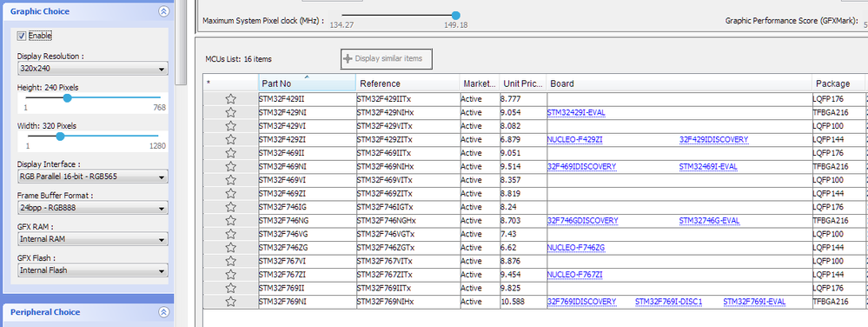Click the star beside STM32F746ZG
Screen dimensions: 868x327
[x=231, y=248]
